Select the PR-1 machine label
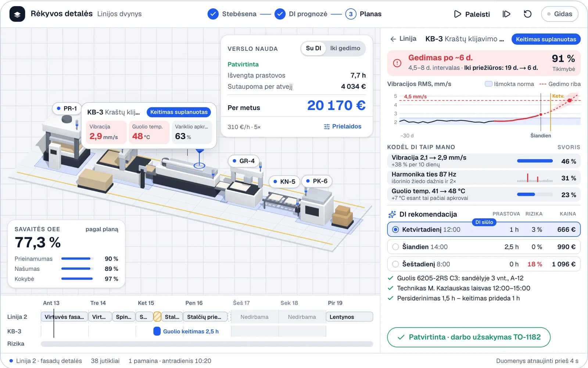 pyautogui.click(x=67, y=109)
